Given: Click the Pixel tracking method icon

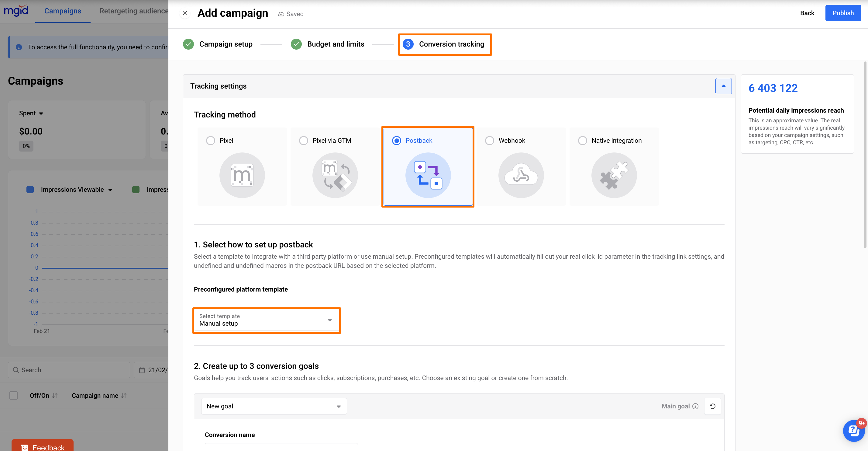Looking at the screenshot, I should [242, 175].
